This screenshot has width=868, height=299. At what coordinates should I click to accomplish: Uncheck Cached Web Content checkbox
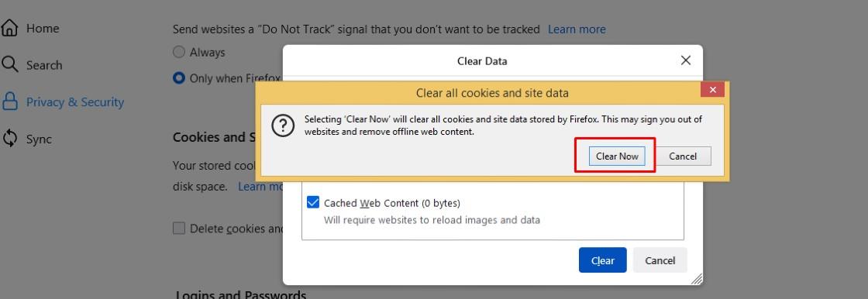coord(313,202)
